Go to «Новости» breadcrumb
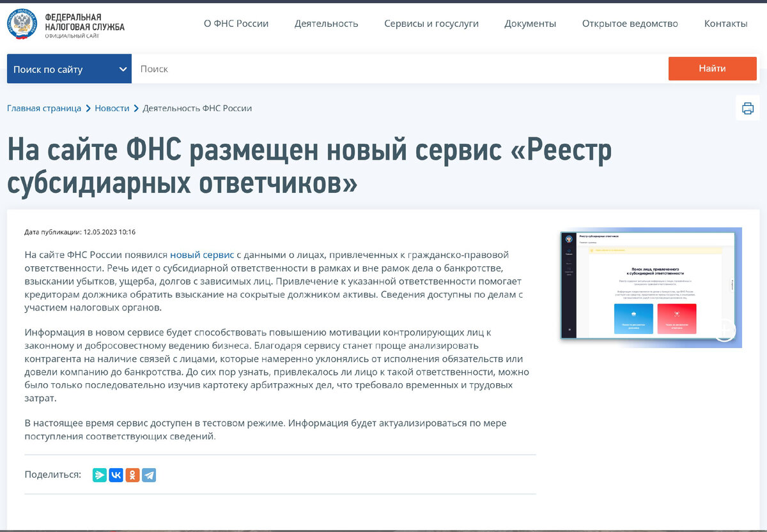Viewport: 767px width, 532px height. pos(112,108)
